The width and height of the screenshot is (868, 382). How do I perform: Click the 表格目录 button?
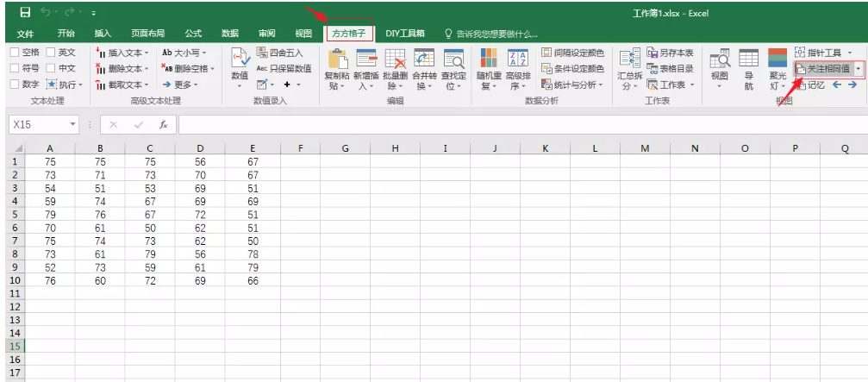click(671, 69)
